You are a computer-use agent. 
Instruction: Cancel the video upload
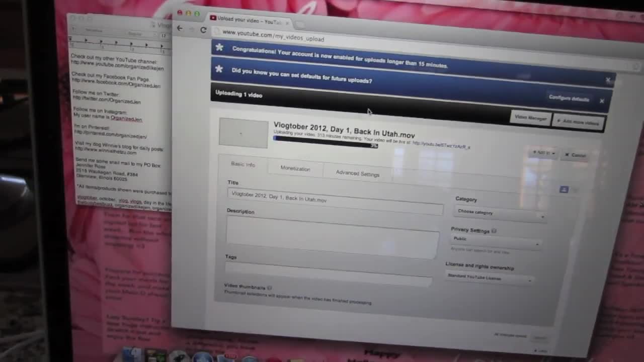(x=575, y=155)
